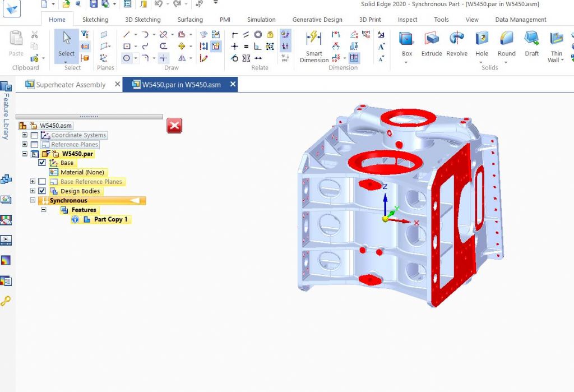Switch to the Surfacing tab
Image resolution: width=574 pixels, height=392 pixels.
(190, 20)
